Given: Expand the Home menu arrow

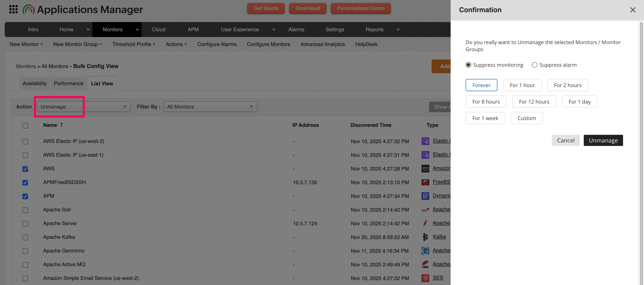Looking at the screenshot, I should [x=88, y=30].
